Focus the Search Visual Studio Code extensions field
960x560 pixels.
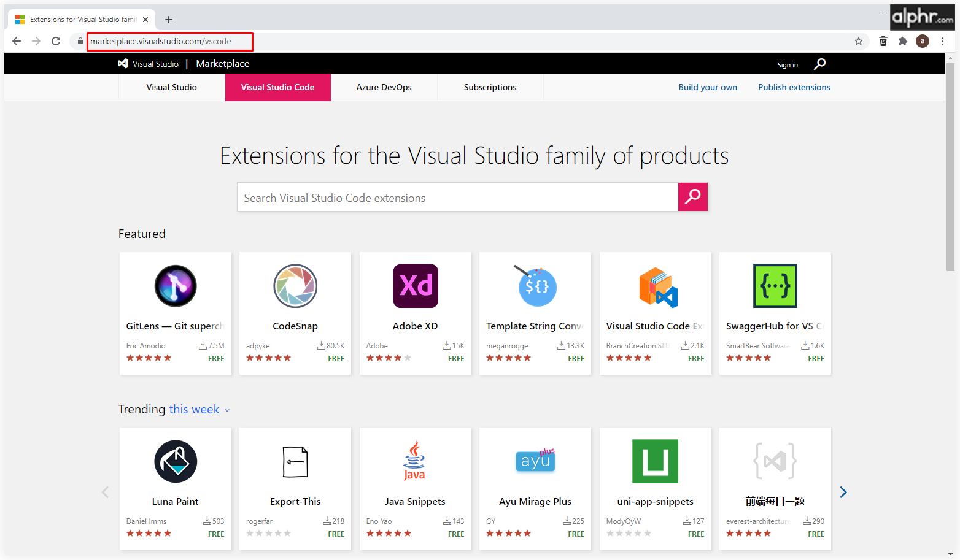click(457, 198)
